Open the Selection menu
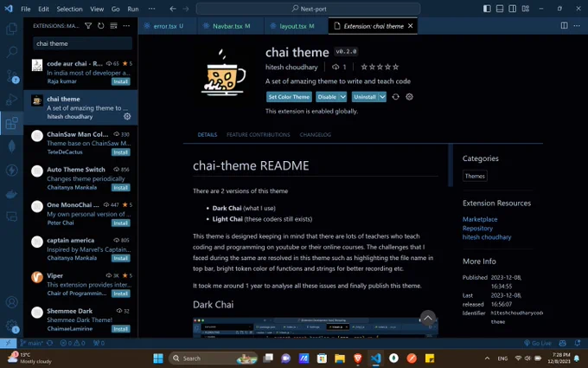Image resolution: width=588 pixels, height=368 pixels. (x=69, y=9)
